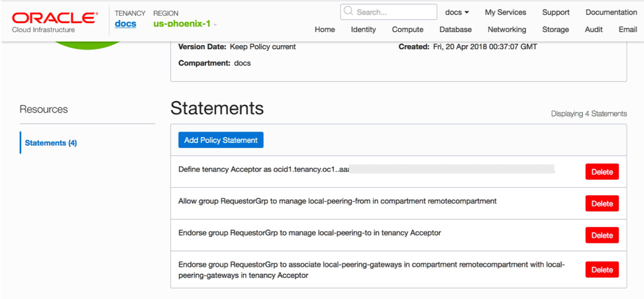Viewport: 644px width, 299px height.
Task: Navigate to the Networking menu
Action: tap(507, 29)
